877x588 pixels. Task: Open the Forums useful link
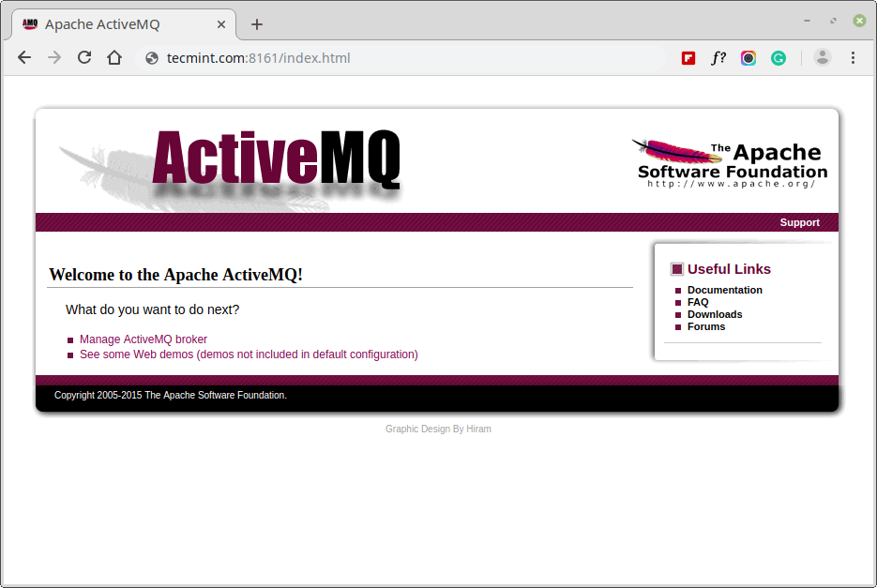click(706, 326)
